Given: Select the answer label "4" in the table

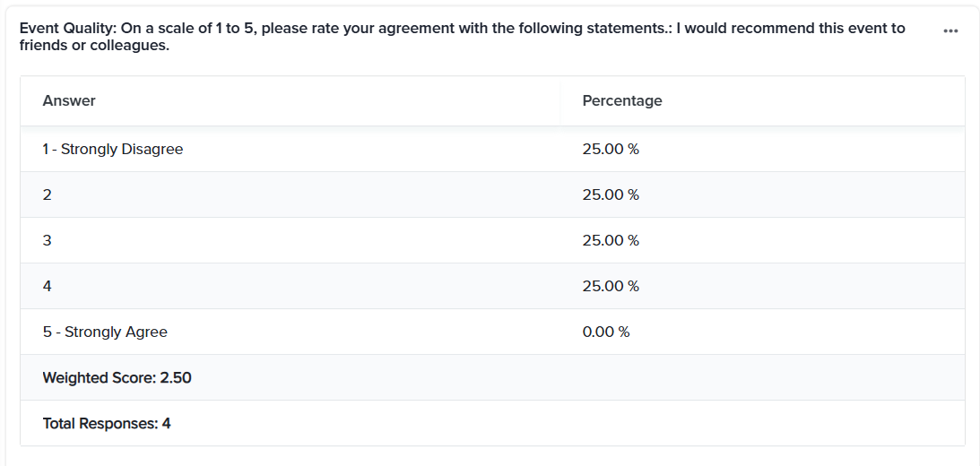Looking at the screenshot, I should coord(48,286).
